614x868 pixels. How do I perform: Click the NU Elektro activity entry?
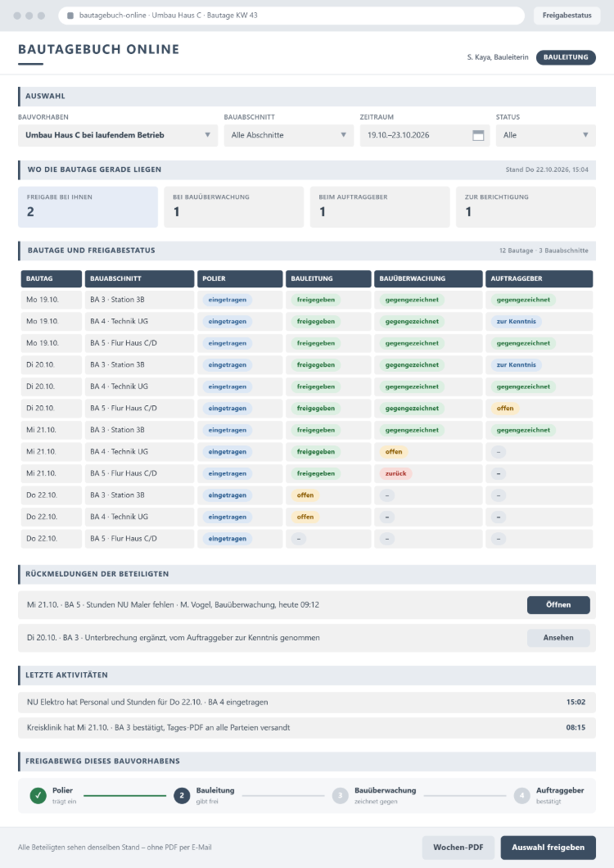point(307,702)
